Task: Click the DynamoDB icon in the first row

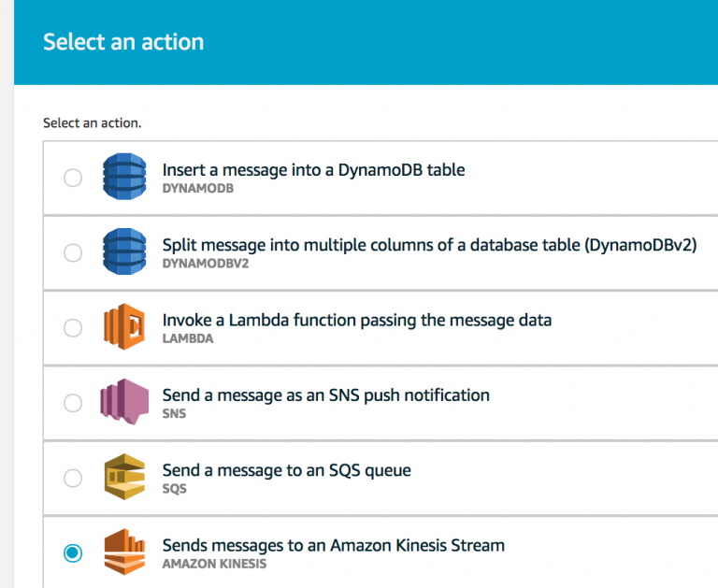Action: [x=124, y=177]
